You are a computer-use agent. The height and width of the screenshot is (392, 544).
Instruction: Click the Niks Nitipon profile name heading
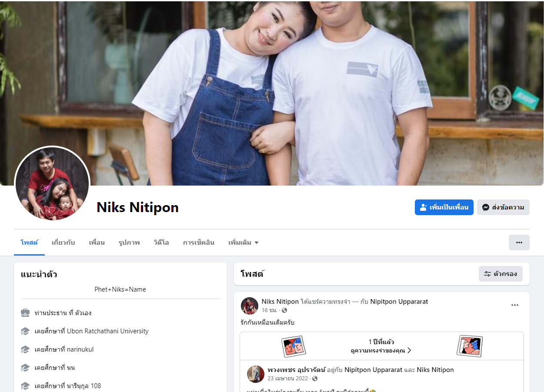tap(137, 207)
